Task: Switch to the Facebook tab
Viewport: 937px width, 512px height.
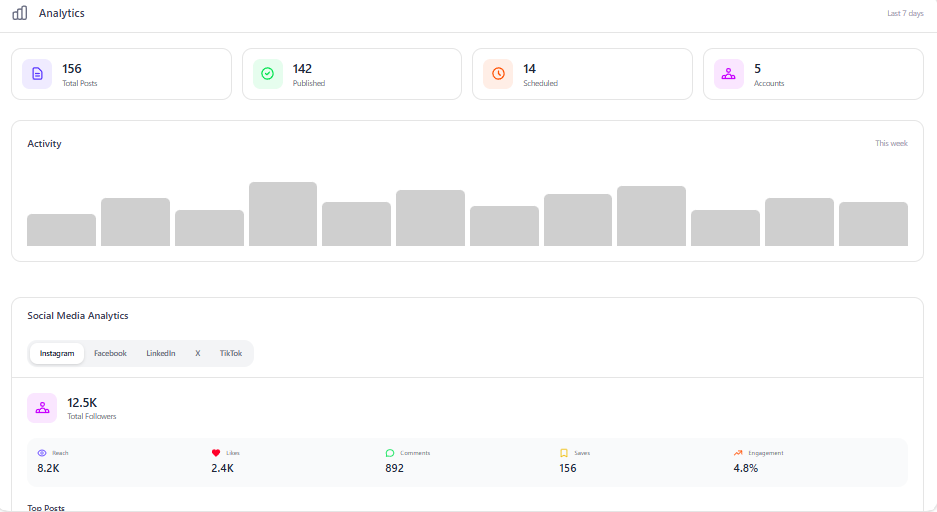Action: click(110, 353)
